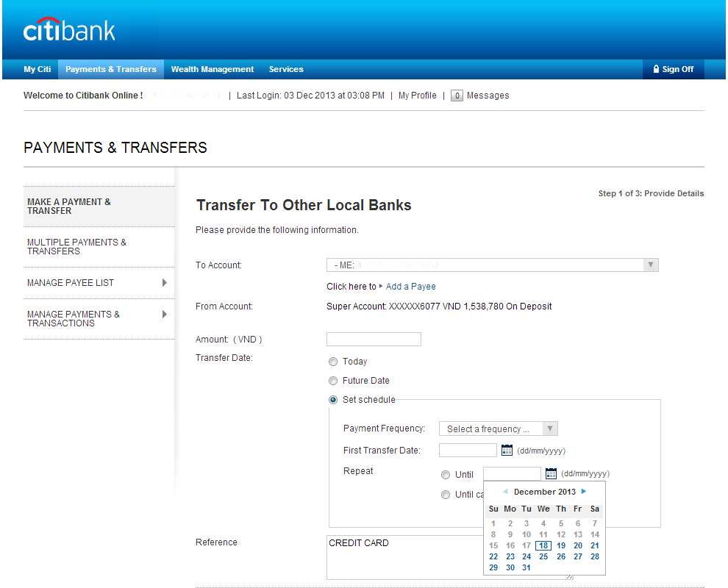Click the First Transfer Date text field

click(x=468, y=450)
